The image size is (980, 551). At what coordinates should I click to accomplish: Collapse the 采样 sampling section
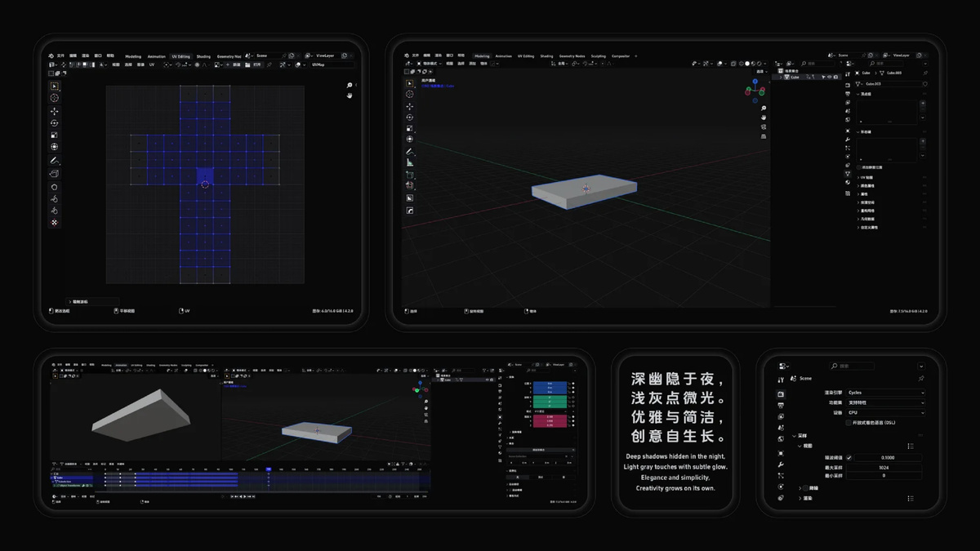coord(794,436)
